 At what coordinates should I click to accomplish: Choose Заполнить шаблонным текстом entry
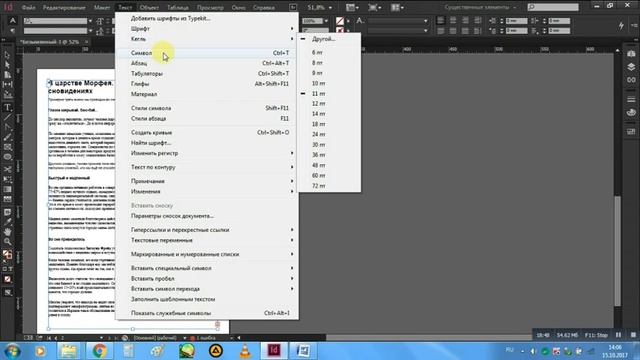pos(207,299)
